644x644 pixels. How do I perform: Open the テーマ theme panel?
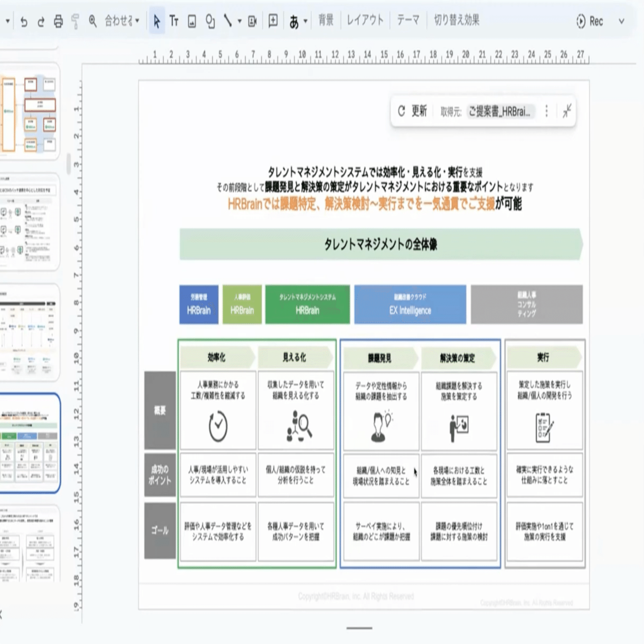(x=408, y=20)
